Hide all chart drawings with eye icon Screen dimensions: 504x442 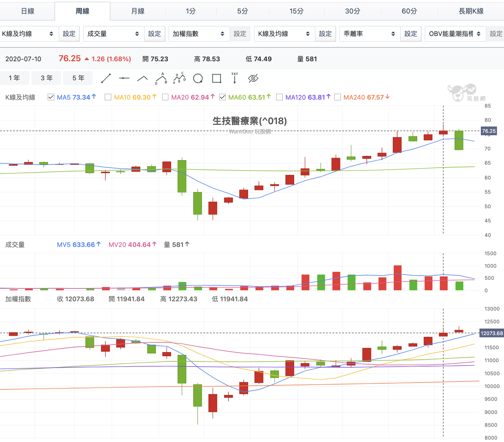coord(253,78)
